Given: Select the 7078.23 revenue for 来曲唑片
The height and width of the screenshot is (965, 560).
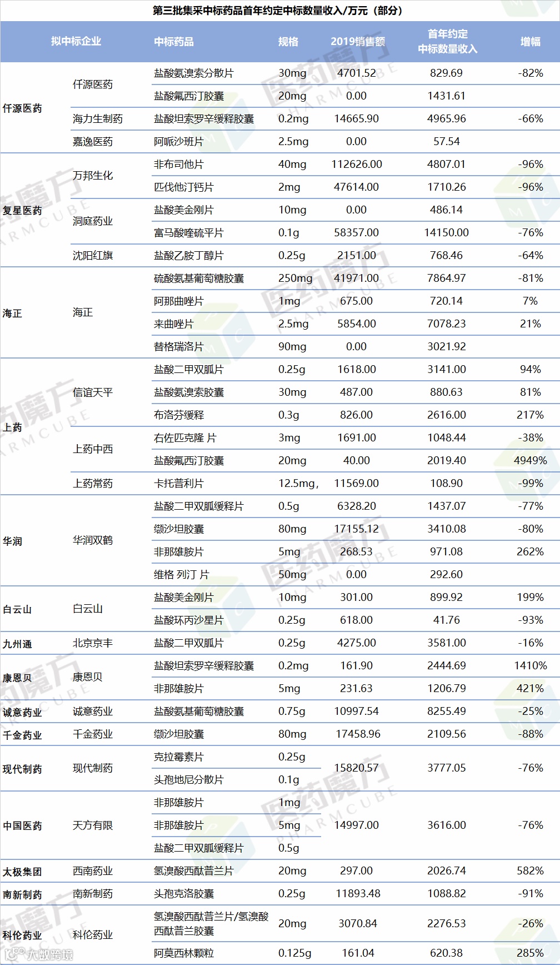Looking at the screenshot, I should click(x=447, y=324).
